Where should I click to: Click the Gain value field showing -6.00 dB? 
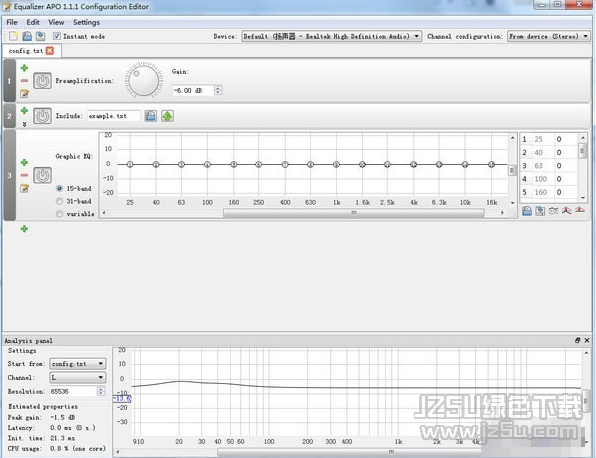pos(193,90)
